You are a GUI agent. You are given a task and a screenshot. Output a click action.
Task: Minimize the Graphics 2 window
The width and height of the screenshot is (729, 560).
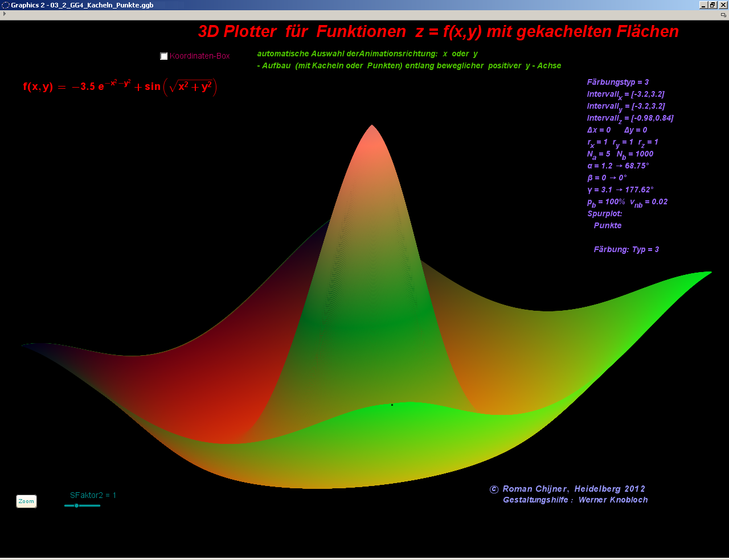[x=703, y=5]
